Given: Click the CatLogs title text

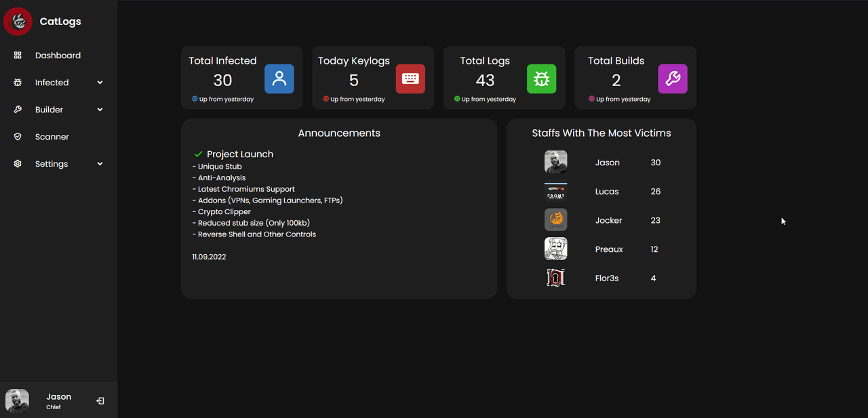Looking at the screenshot, I should [x=60, y=22].
